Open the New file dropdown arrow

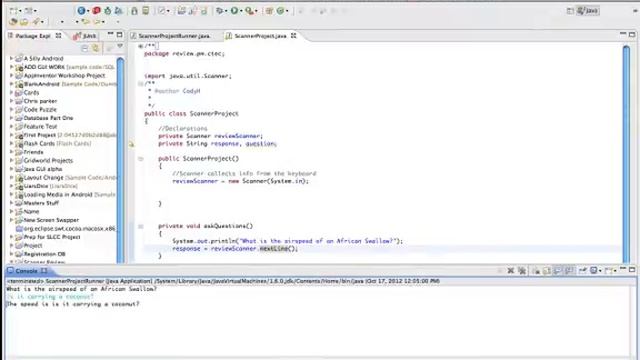point(20,11)
